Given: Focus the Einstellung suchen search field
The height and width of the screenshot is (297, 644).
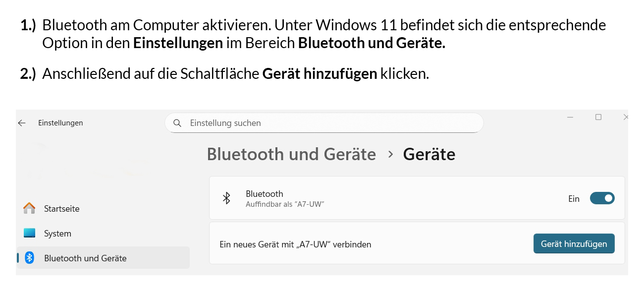Looking at the screenshot, I should pyautogui.click(x=327, y=123).
